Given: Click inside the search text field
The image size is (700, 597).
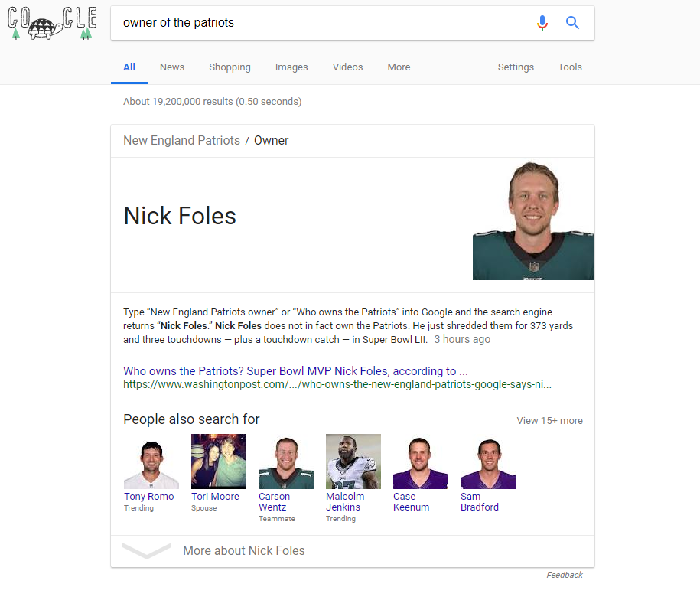Looking at the screenshot, I should pyautogui.click(x=321, y=23).
